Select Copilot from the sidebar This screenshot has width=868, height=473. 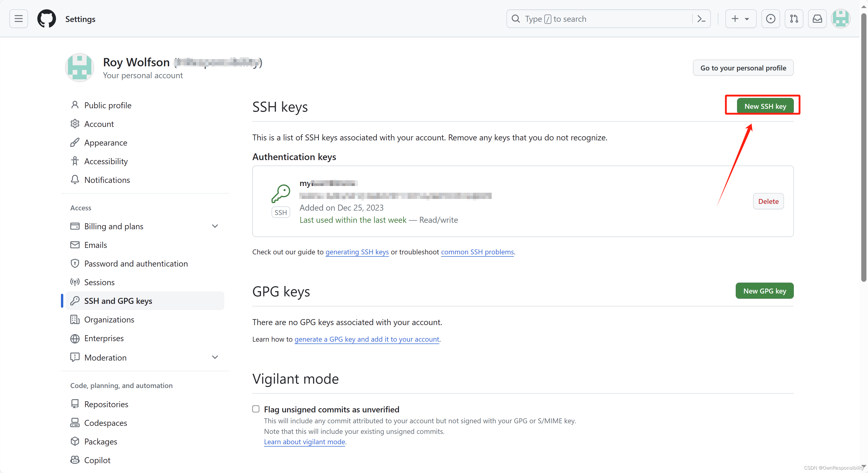[x=97, y=460]
